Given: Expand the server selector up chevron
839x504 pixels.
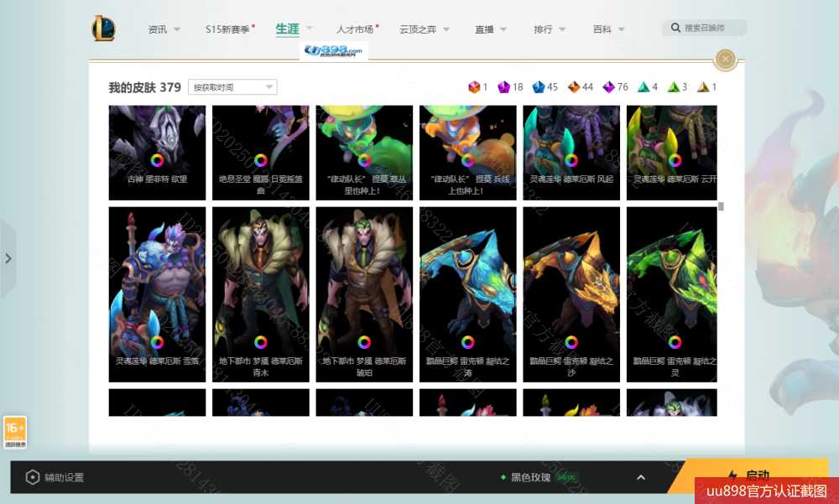Looking at the screenshot, I should point(641,477).
